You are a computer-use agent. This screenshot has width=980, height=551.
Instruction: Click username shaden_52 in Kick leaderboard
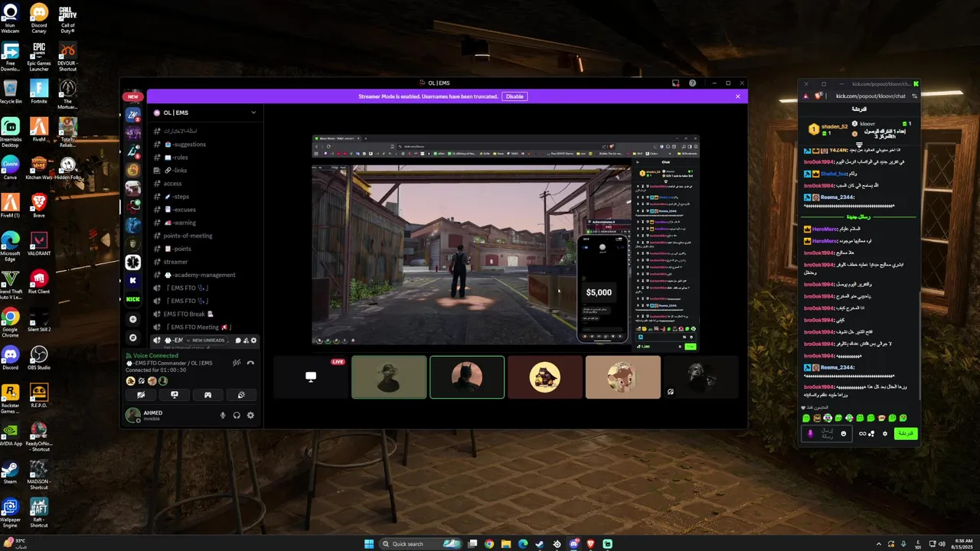pyautogui.click(x=835, y=126)
